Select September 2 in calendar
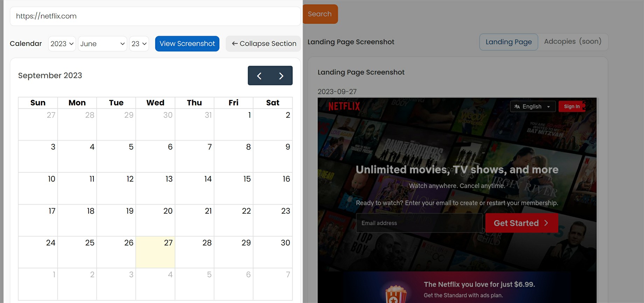The image size is (644, 303). tap(273, 124)
